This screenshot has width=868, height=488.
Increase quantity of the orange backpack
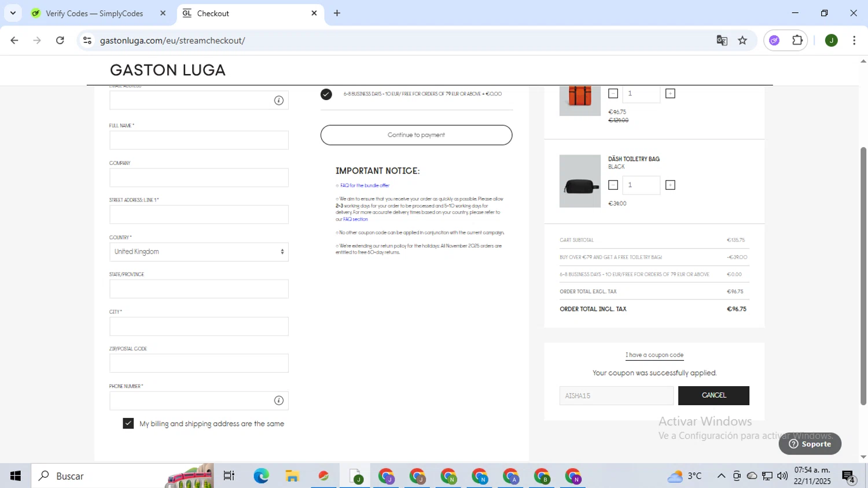(670, 93)
